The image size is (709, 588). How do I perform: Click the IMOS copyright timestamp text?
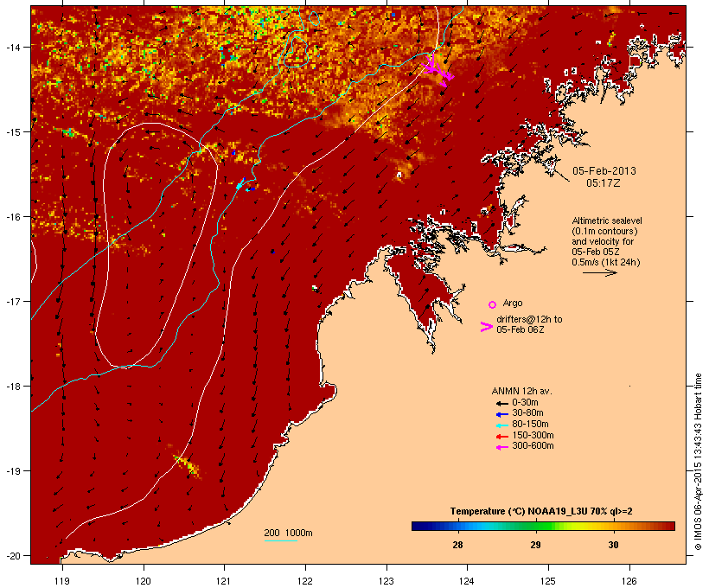698,462
